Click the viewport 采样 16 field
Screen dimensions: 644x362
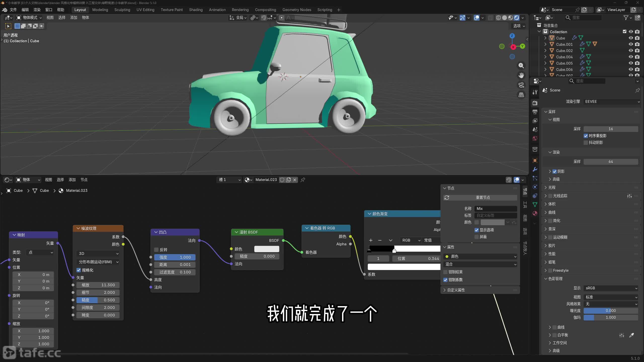pyautogui.click(x=611, y=129)
